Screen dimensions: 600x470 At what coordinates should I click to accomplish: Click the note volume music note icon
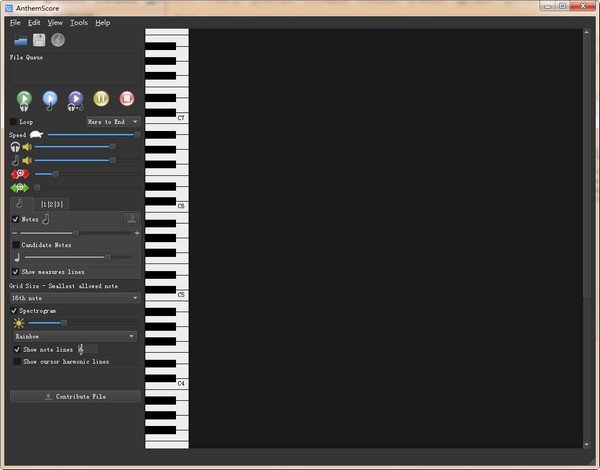[x=15, y=160]
